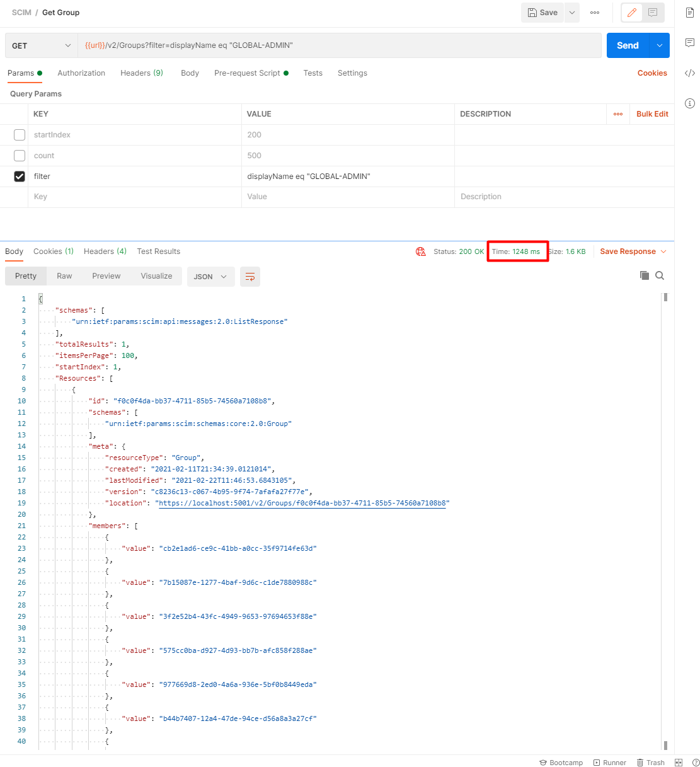700x767 pixels.
Task: Open Cookies manager link
Action: (652, 73)
